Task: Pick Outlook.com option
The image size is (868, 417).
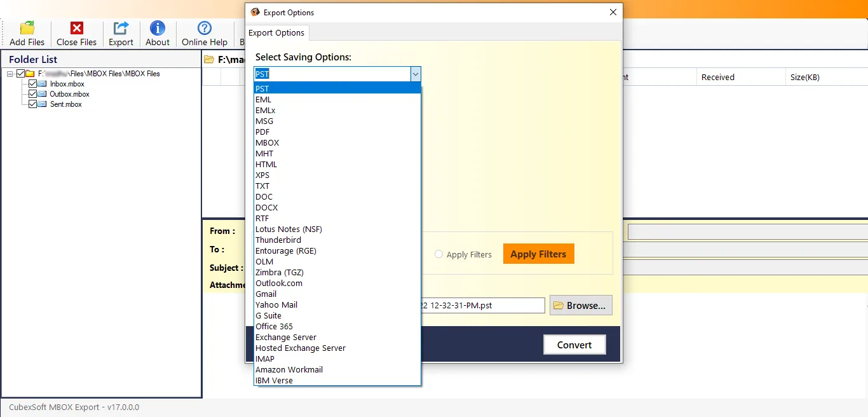Action: point(337,283)
